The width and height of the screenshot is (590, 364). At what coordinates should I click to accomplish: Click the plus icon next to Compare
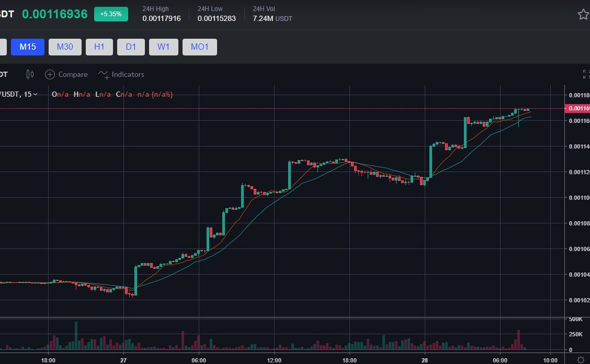pos(50,74)
